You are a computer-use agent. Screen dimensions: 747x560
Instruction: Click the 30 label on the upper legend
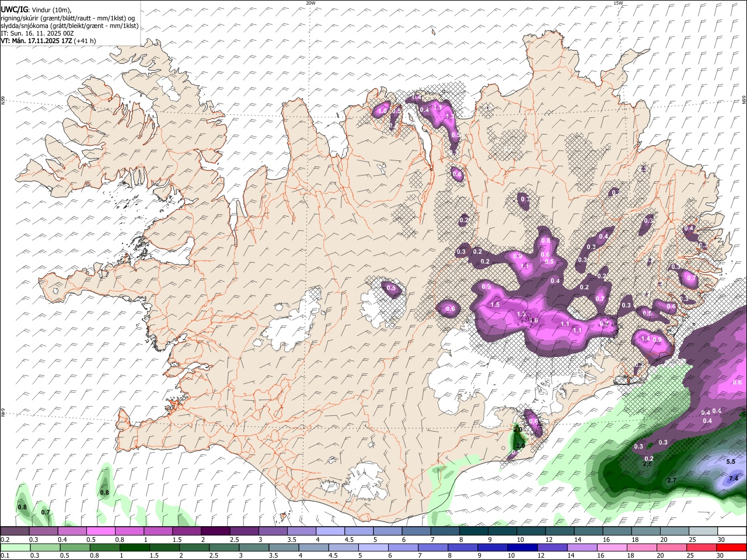pyautogui.click(x=721, y=540)
